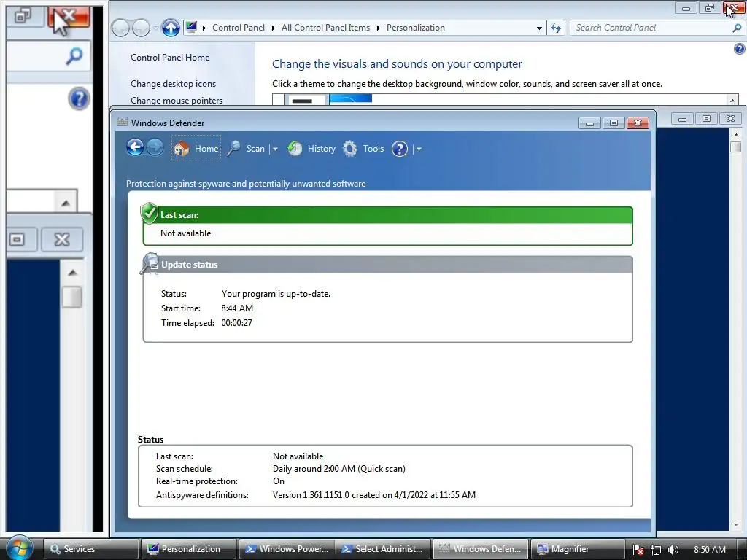The image size is (747, 560).
Task: Select Control Panel breadcrumb segment
Action: click(x=239, y=28)
